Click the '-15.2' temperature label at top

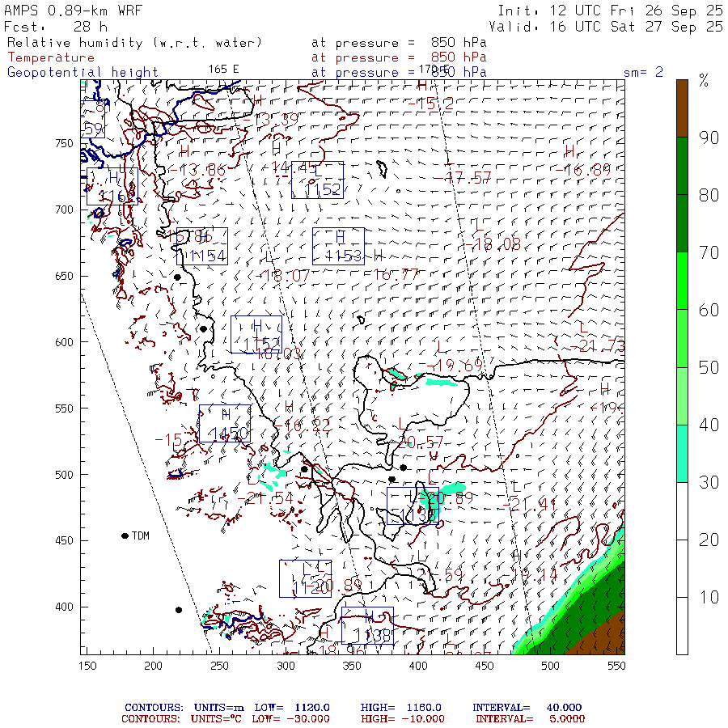[430, 104]
